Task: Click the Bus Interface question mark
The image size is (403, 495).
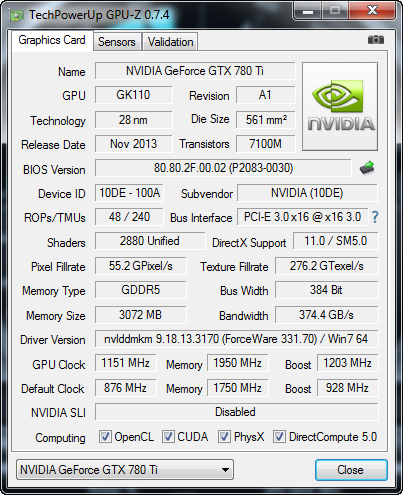Action: click(x=375, y=217)
